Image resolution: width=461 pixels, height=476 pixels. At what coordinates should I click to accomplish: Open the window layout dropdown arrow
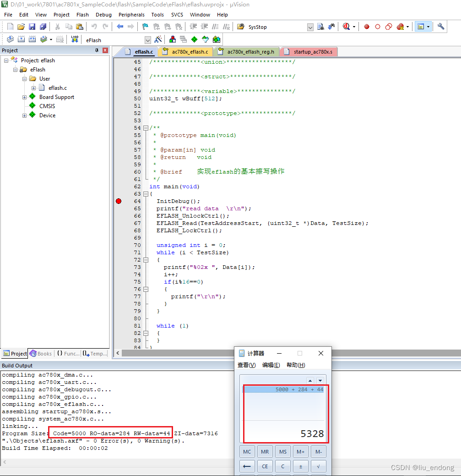(x=428, y=27)
